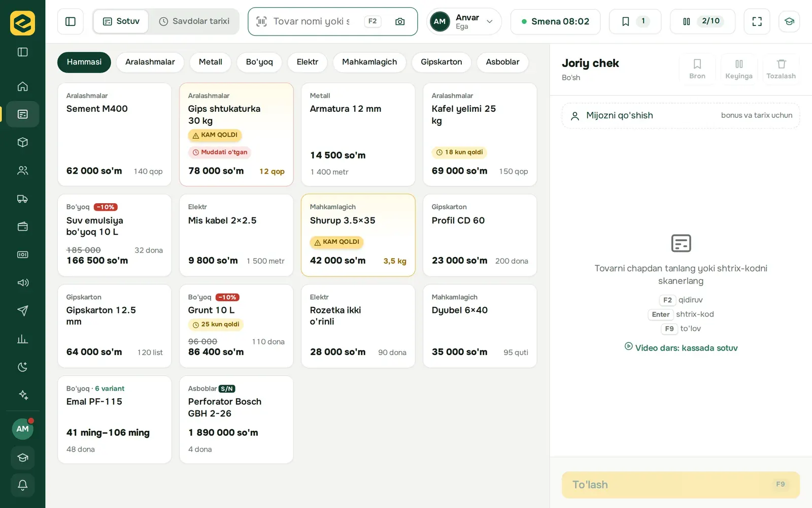
Task: Open the delivery truck icon in sidebar
Action: point(22,199)
